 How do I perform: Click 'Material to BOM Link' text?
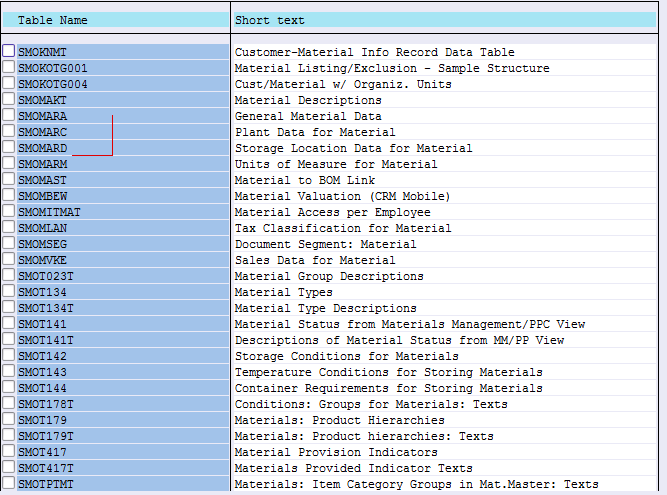tap(305, 180)
